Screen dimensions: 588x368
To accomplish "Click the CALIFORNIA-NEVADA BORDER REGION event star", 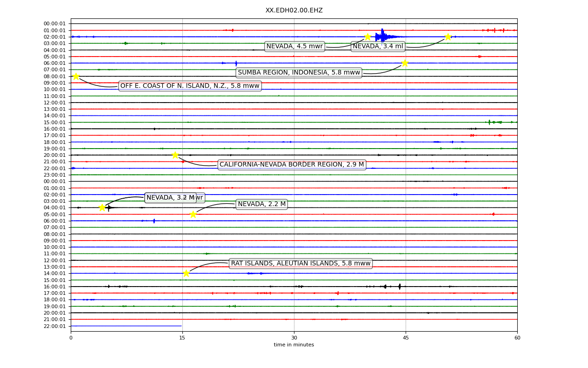I will pos(175,155).
